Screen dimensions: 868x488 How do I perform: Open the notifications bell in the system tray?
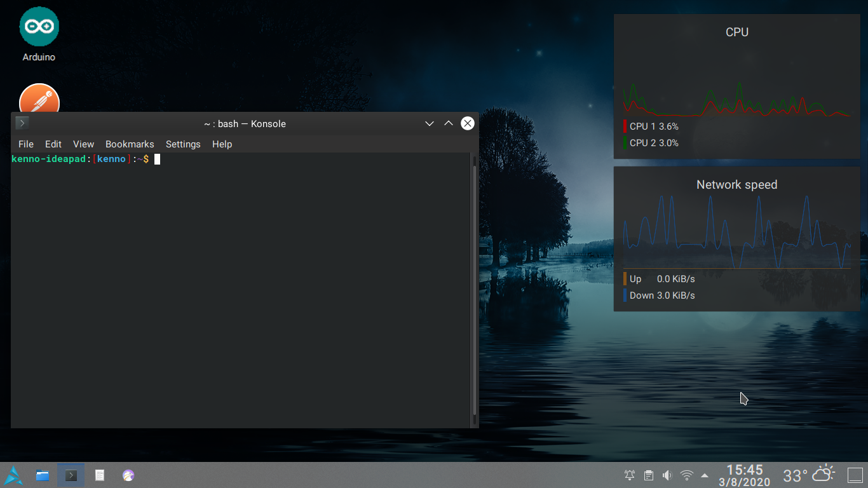click(630, 475)
